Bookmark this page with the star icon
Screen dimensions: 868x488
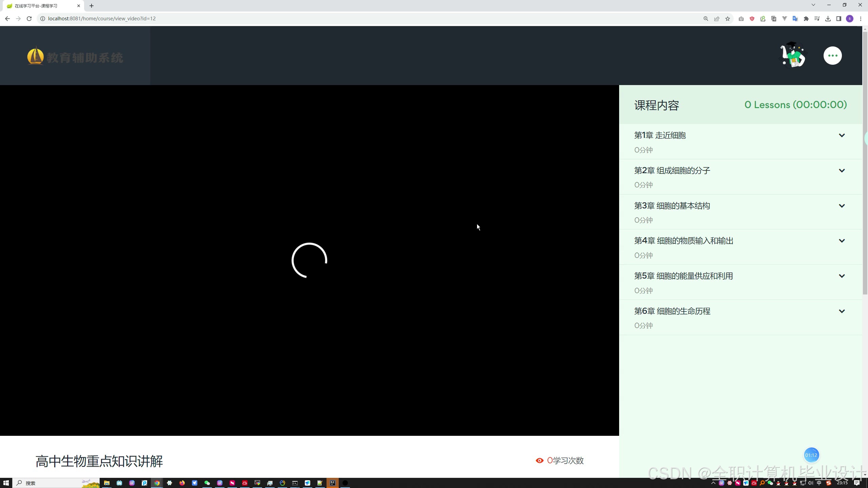[x=728, y=19]
